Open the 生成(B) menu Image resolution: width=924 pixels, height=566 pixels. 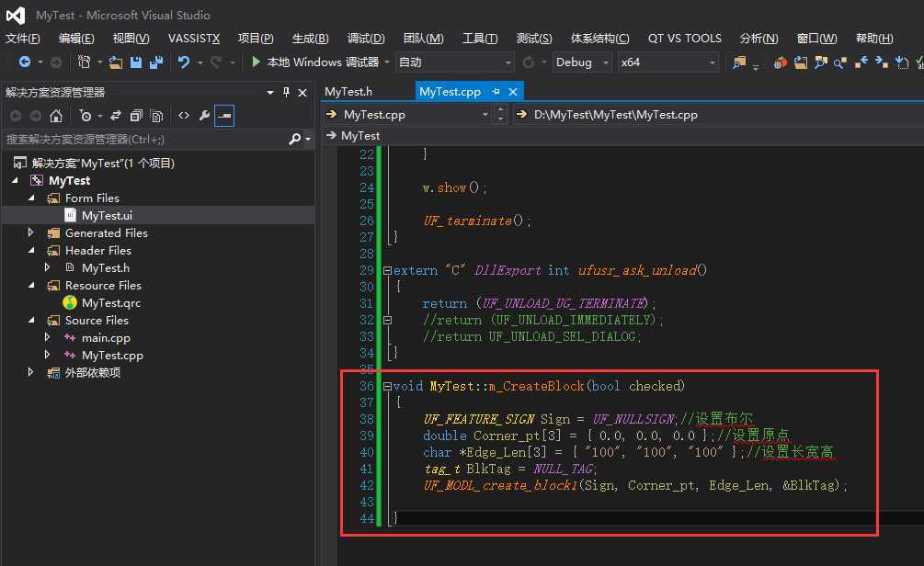(x=311, y=39)
